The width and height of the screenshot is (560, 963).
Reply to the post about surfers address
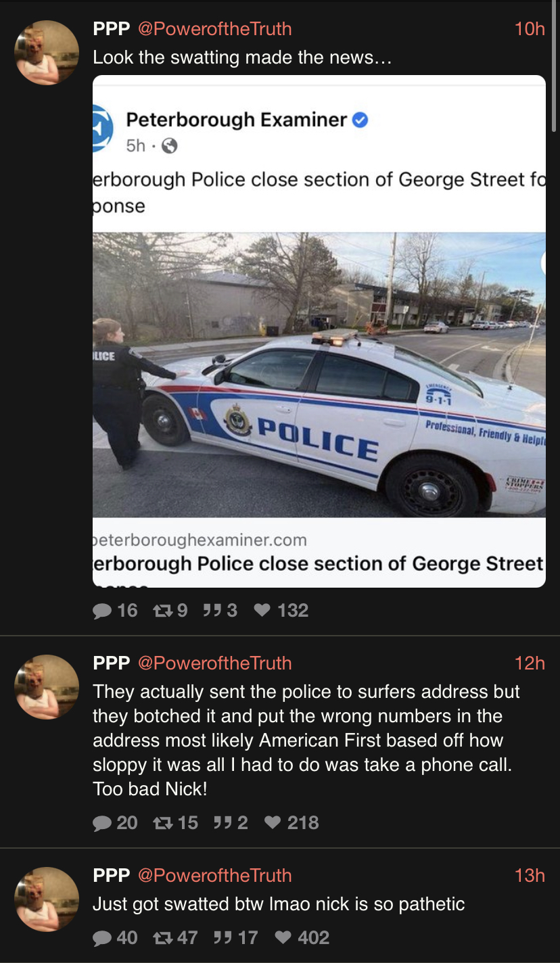click(102, 823)
